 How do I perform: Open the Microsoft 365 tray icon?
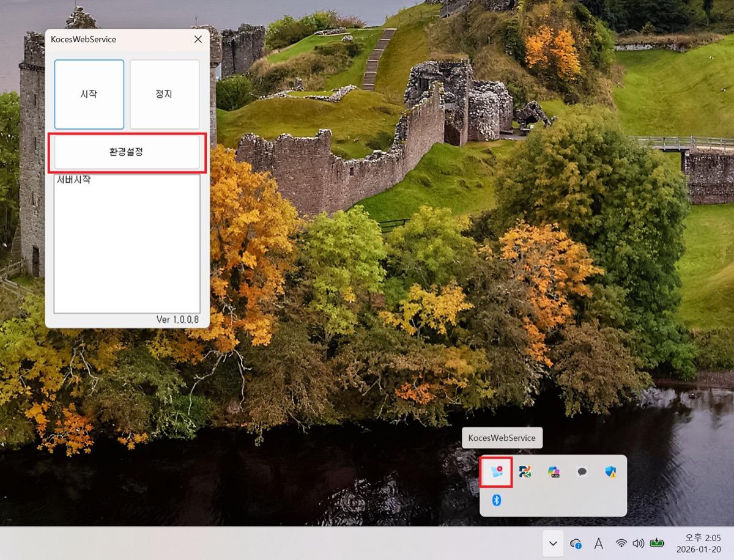pos(554,471)
